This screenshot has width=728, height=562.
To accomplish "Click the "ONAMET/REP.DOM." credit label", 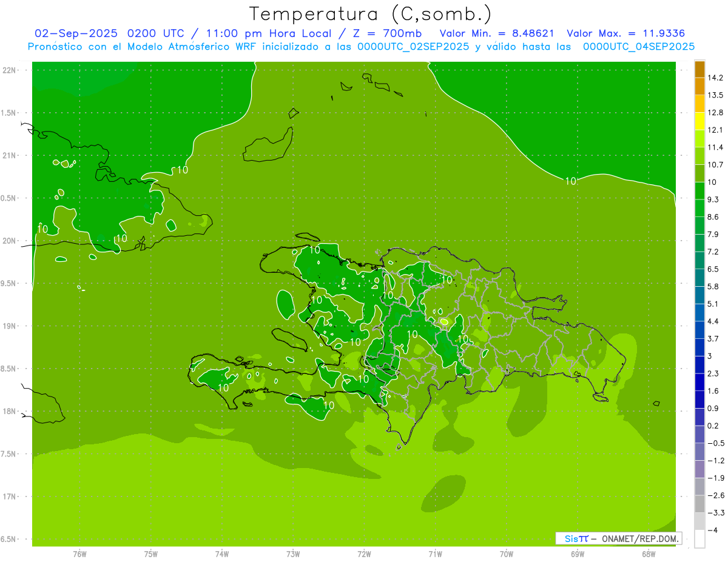I will click(640, 538).
